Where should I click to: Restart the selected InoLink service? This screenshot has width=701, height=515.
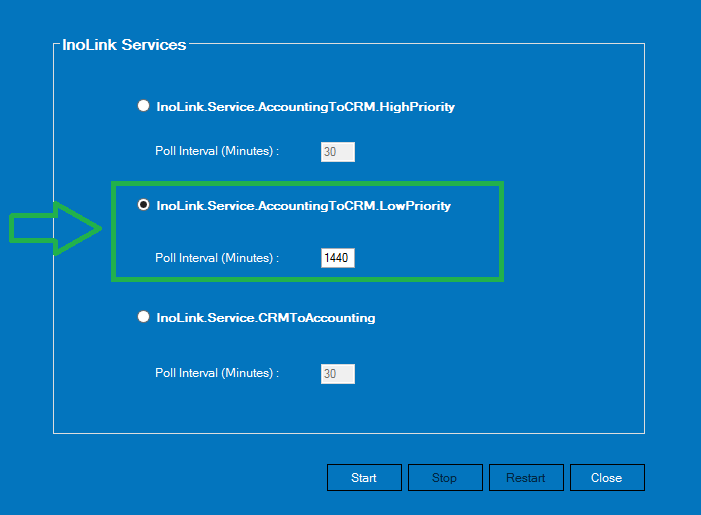pos(526,477)
